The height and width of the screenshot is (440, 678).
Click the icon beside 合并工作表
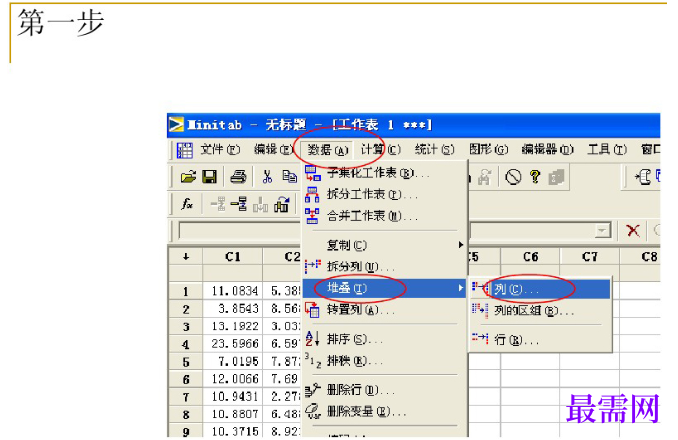tap(312, 216)
